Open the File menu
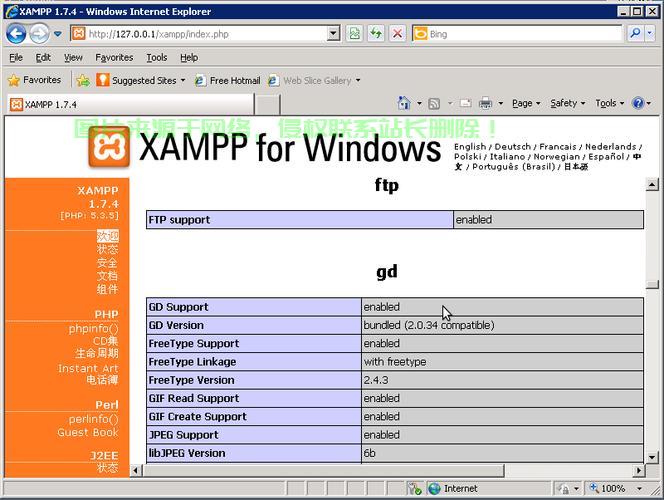The width and height of the screenshot is (664, 500). 16,58
